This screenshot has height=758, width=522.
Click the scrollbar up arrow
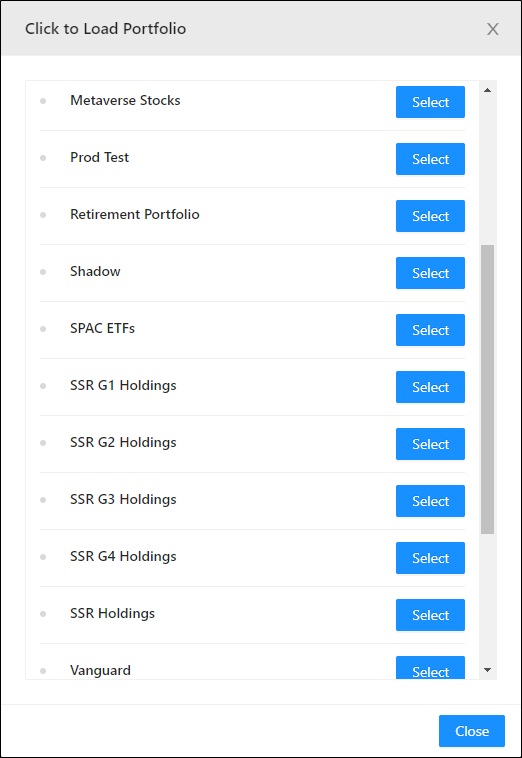[487, 90]
